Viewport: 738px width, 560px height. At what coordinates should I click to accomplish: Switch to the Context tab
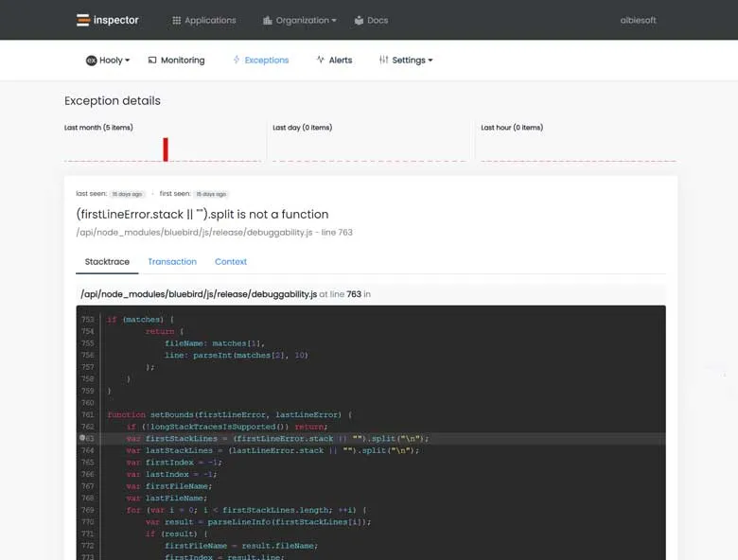[231, 262]
